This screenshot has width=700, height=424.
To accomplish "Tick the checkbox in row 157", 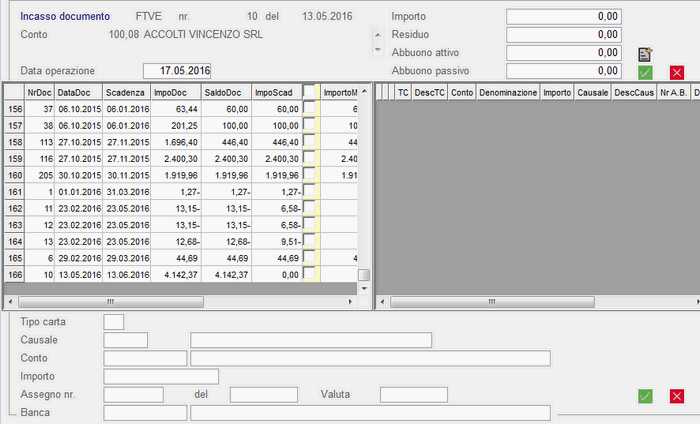I will click(x=309, y=124).
